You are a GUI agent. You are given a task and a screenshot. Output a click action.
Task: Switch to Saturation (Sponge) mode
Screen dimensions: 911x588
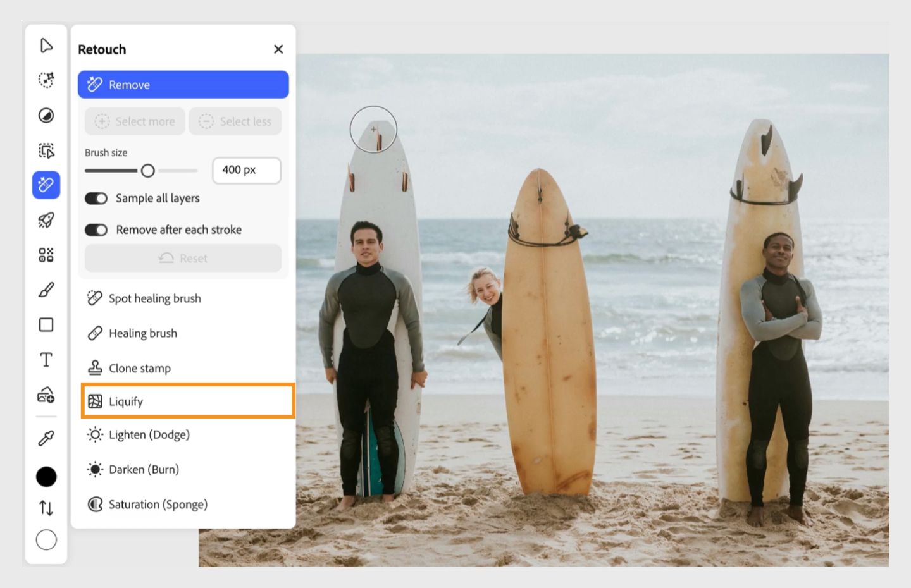tap(158, 504)
